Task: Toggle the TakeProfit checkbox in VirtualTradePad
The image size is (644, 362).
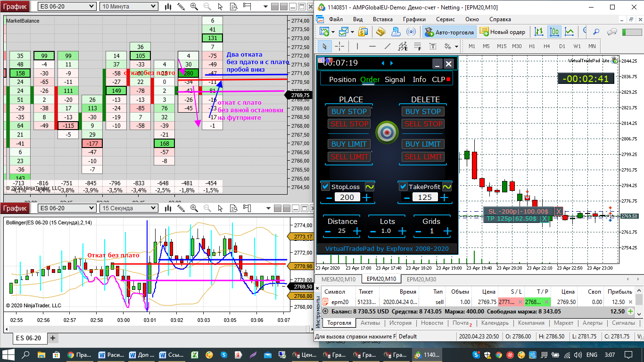Action: (x=403, y=187)
